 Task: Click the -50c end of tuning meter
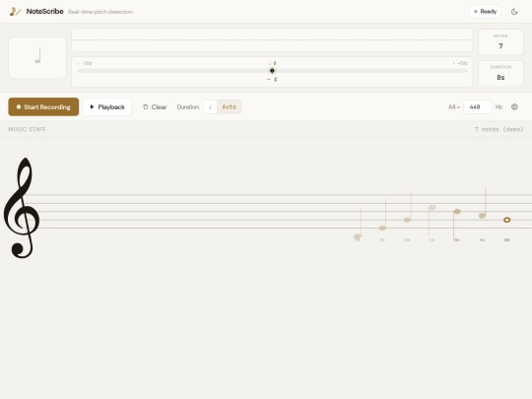(85, 63)
